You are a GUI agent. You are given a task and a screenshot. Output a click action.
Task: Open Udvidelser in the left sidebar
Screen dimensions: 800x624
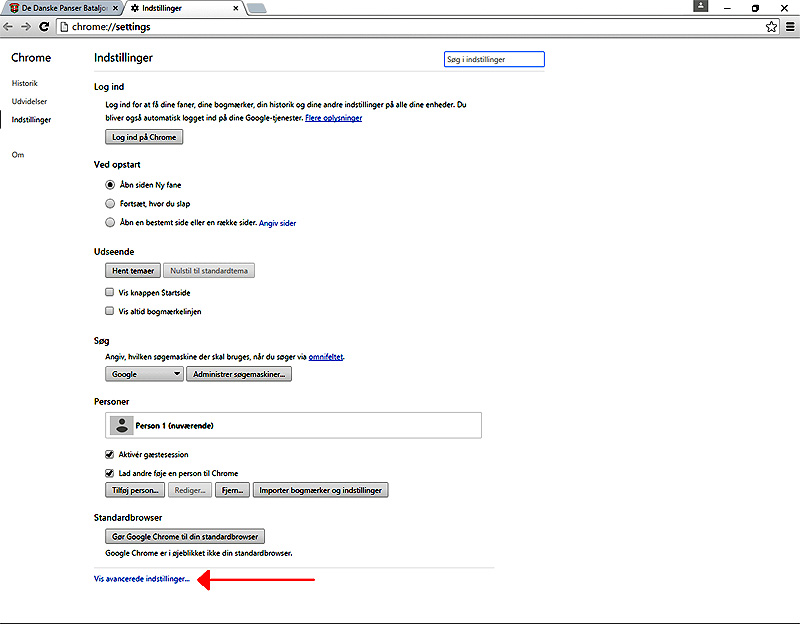point(29,101)
